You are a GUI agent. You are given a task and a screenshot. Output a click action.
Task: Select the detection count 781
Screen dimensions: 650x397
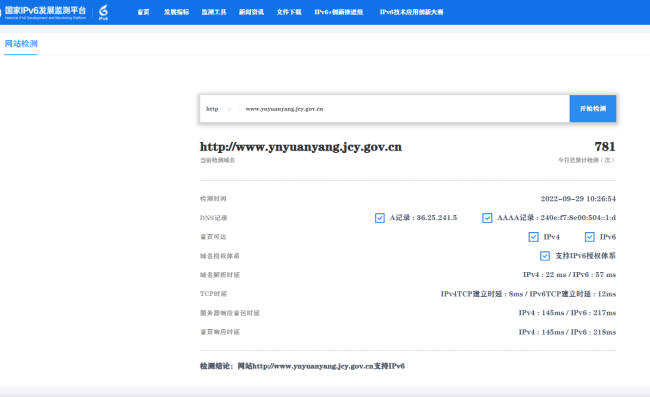coord(605,146)
